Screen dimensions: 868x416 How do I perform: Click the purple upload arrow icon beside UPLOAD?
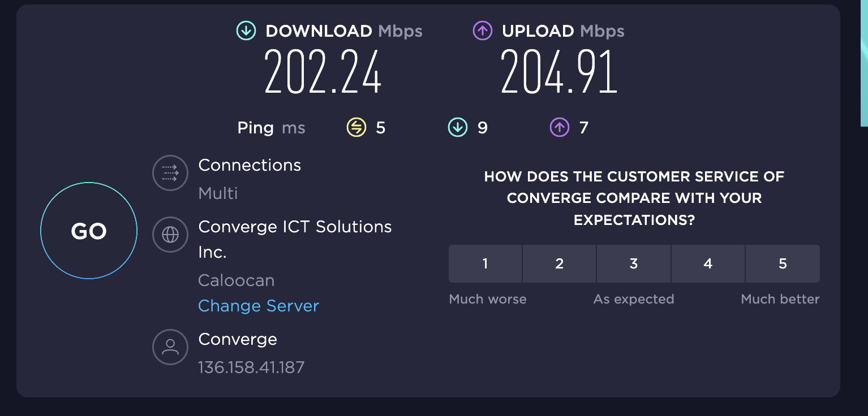(483, 31)
